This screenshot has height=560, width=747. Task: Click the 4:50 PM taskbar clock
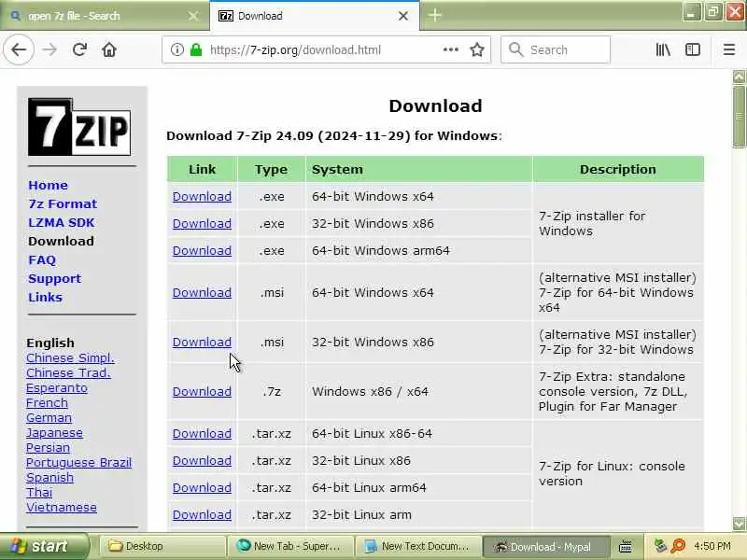pos(712,546)
